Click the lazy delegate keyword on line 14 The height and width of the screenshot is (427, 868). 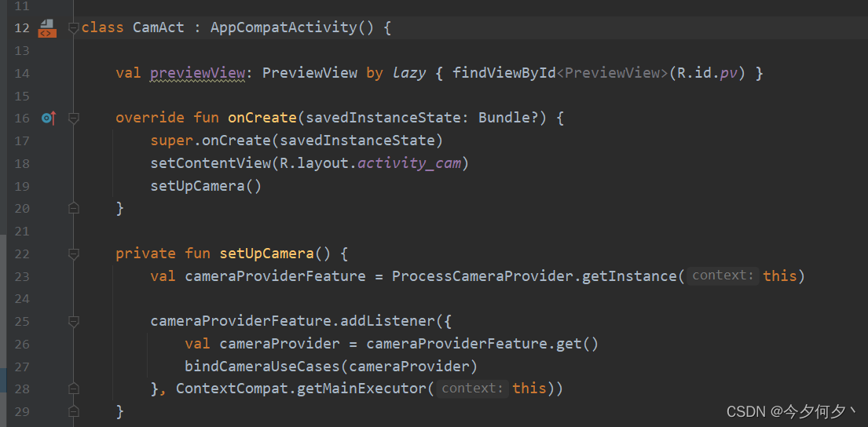409,73
